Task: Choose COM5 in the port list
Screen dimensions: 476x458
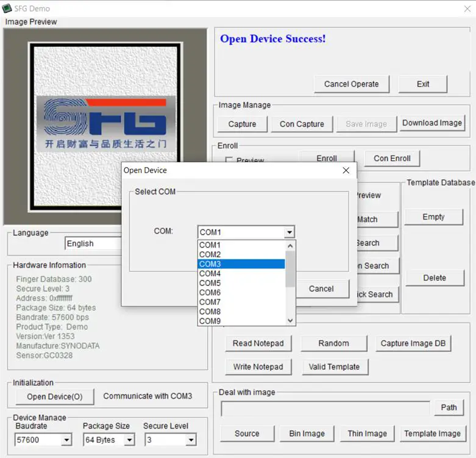Action: 241,283
